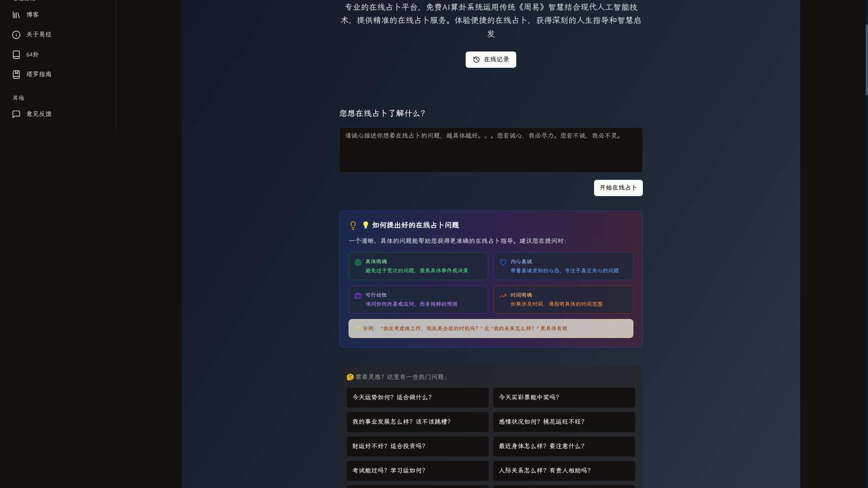This screenshot has height=488, width=868.
Task: Click the 博客 library icon in sidebar
Action: point(16,15)
